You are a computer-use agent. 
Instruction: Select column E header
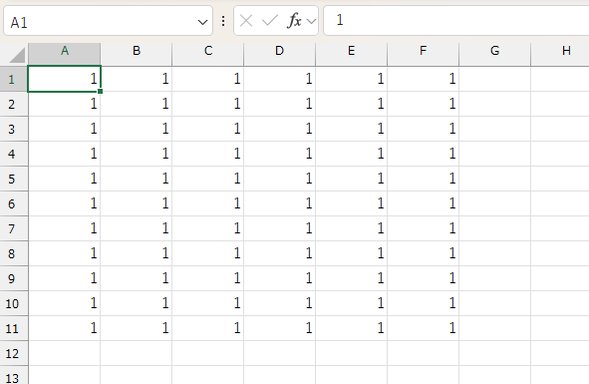click(x=351, y=54)
